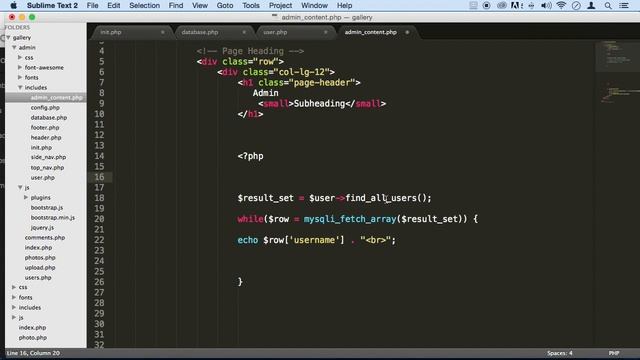Place cursor on the echo $row line

point(316,240)
